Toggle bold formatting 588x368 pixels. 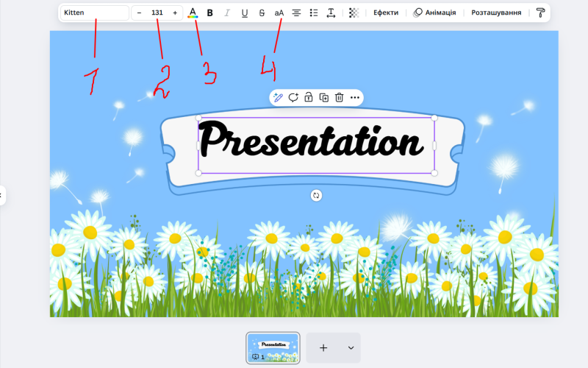210,13
